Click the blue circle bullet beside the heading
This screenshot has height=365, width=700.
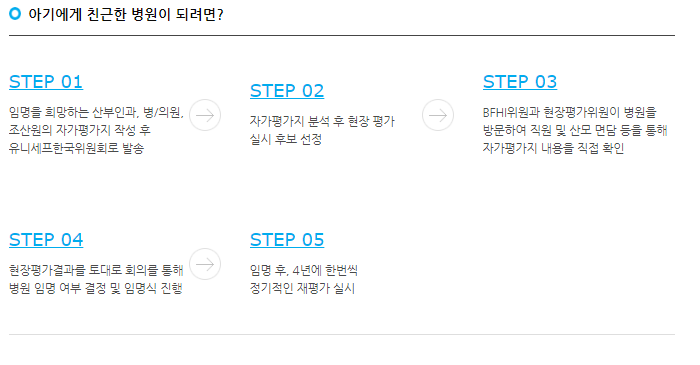pos(15,14)
